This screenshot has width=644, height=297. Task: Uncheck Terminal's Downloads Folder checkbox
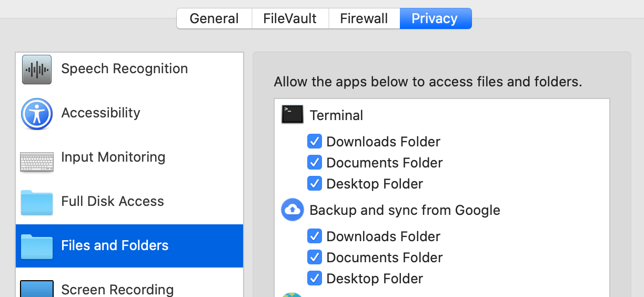click(315, 141)
